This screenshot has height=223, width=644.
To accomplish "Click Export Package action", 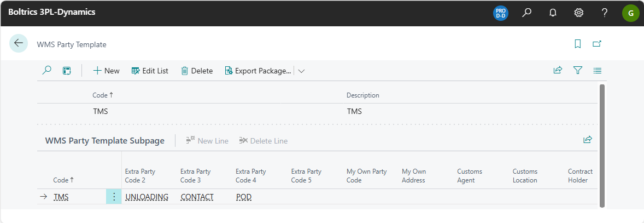I will [x=257, y=71].
